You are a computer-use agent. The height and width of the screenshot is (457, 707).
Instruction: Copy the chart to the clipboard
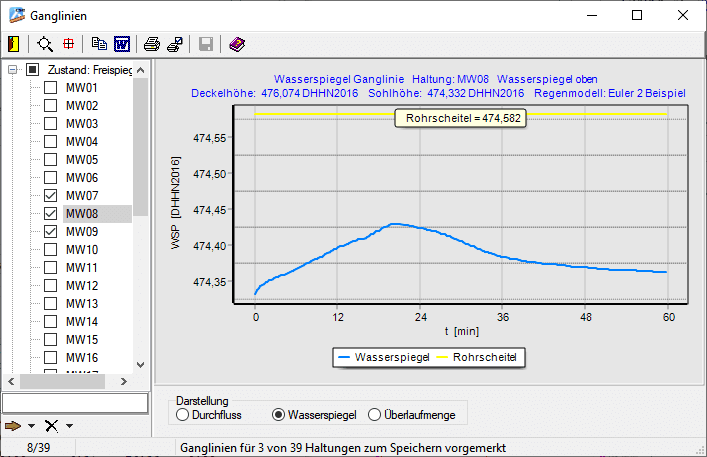98,44
